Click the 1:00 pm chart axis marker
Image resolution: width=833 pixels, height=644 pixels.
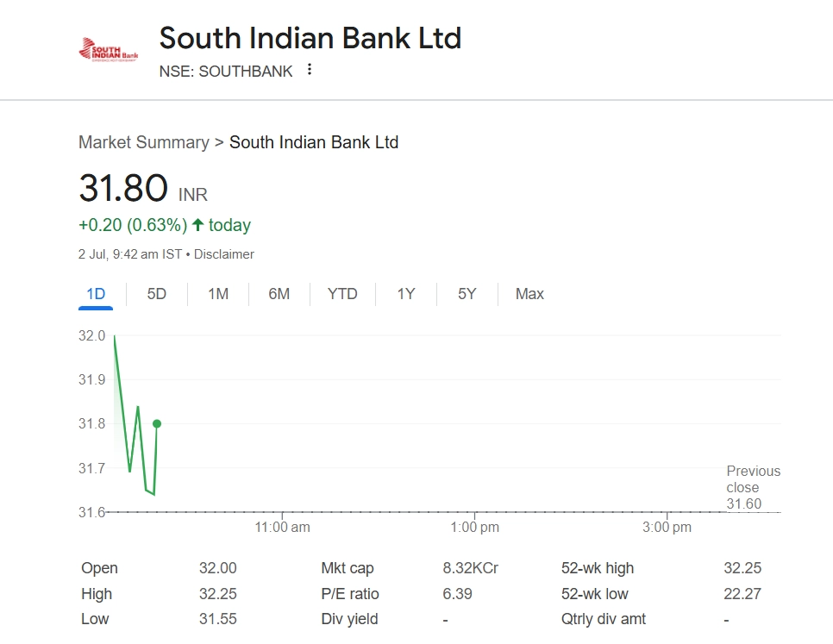click(x=475, y=527)
